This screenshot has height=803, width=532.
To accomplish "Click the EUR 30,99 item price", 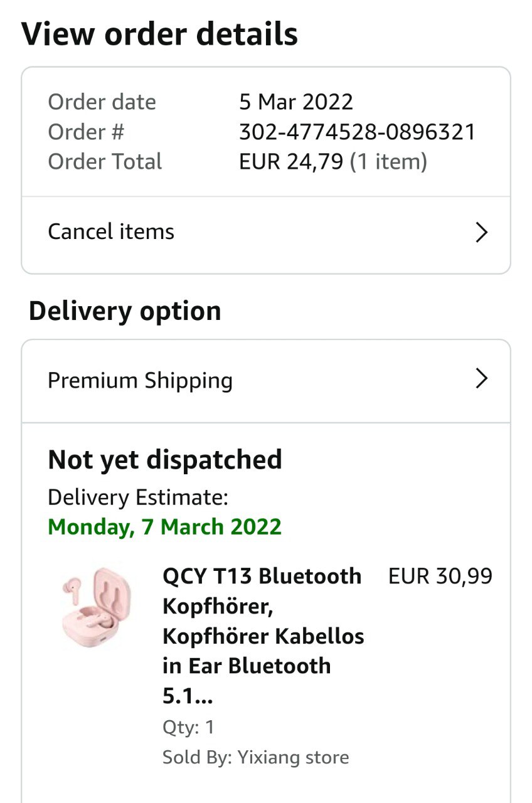I will pos(440,576).
